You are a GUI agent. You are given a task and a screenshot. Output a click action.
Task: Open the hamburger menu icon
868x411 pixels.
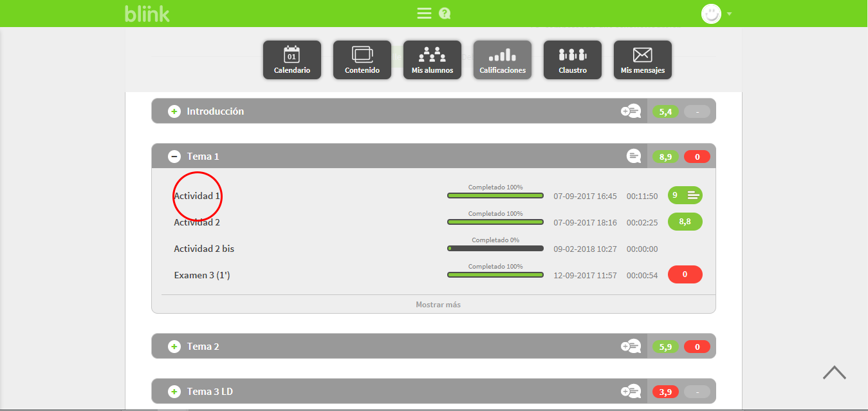coord(424,14)
